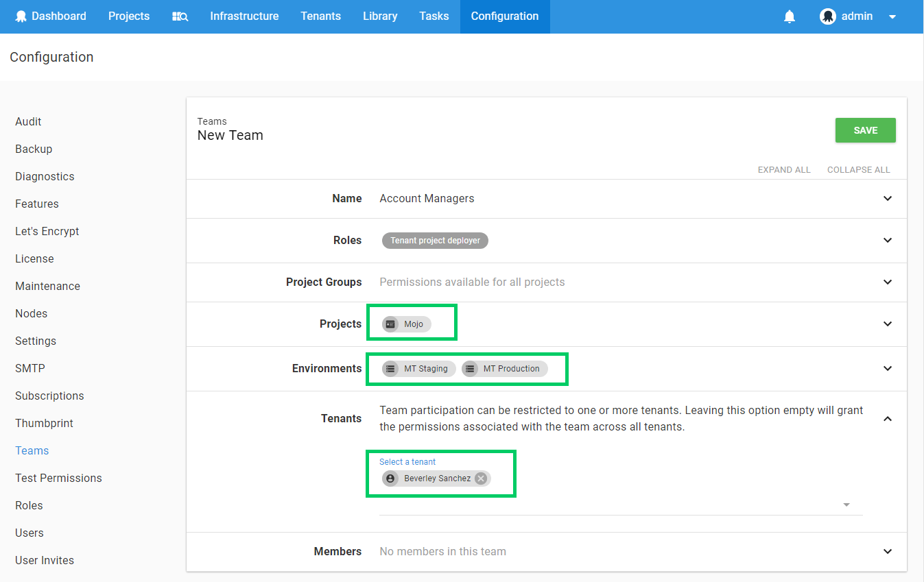
Task: Open Let's Encrypt in the sidebar
Action: point(47,232)
